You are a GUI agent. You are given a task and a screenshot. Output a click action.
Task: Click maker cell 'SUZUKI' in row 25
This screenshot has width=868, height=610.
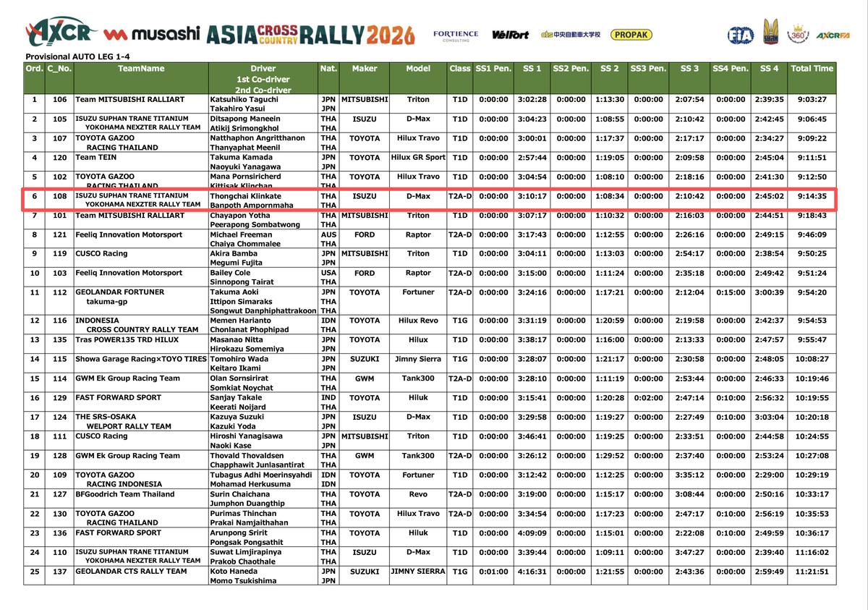pos(365,572)
